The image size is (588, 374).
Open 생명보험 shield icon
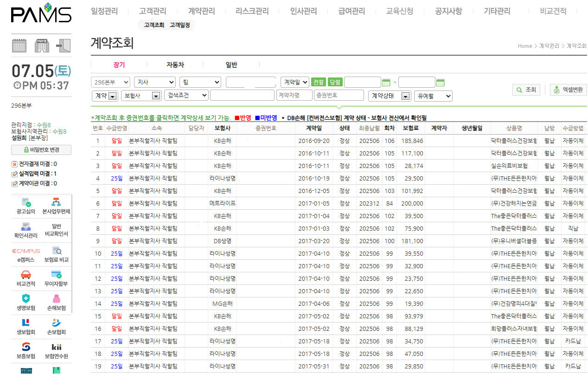click(26, 298)
